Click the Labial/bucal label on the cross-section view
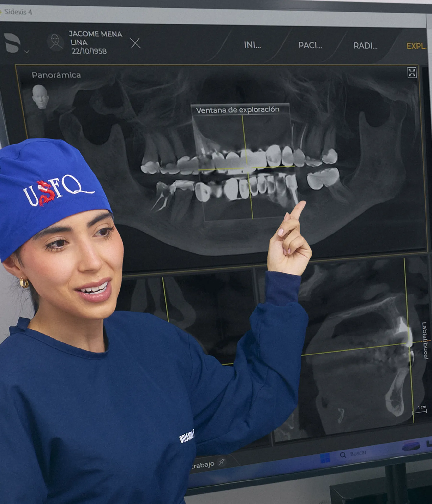Screen dimensions: 432x504 (x=425, y=340)
